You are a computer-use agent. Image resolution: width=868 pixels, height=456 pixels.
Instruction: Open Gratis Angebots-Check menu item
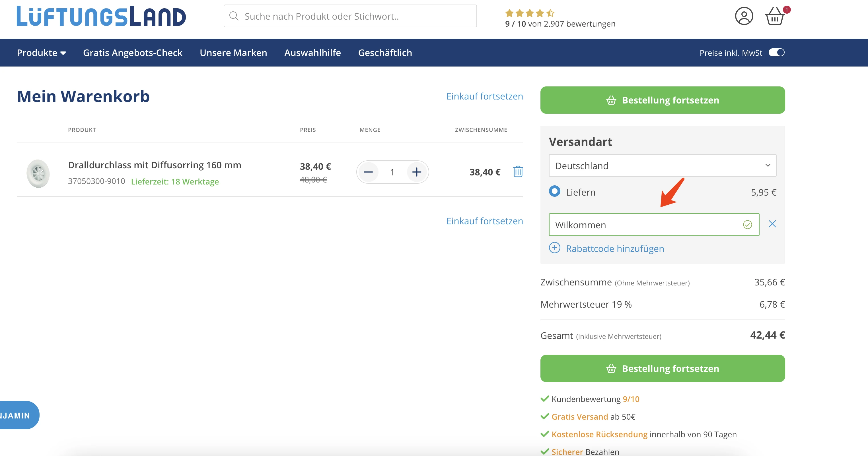tap(132, 53)
